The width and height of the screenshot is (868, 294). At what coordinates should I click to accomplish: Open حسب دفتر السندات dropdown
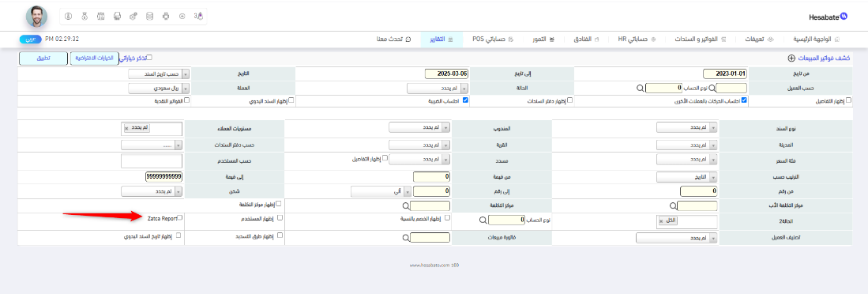151,145
